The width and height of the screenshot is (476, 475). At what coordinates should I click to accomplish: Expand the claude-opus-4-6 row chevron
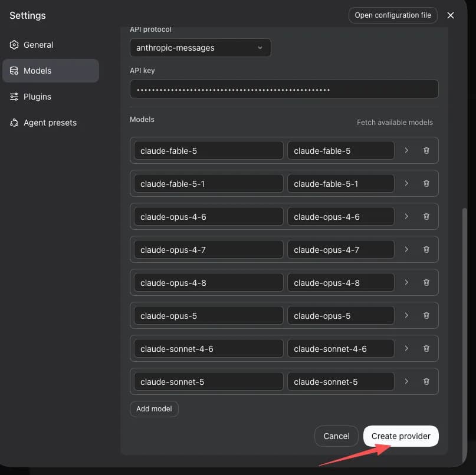406,216
